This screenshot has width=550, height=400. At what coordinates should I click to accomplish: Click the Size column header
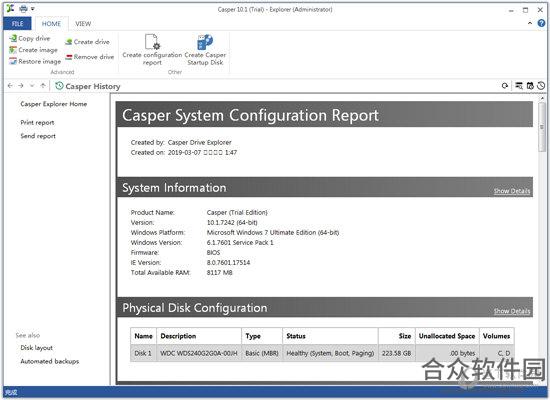point(397,336)
